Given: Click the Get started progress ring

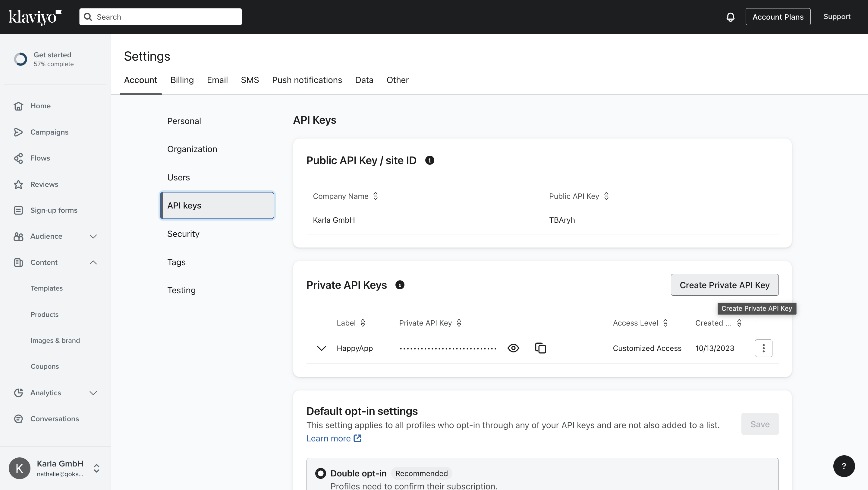Looking at the screenshot, I should [20, 59].
